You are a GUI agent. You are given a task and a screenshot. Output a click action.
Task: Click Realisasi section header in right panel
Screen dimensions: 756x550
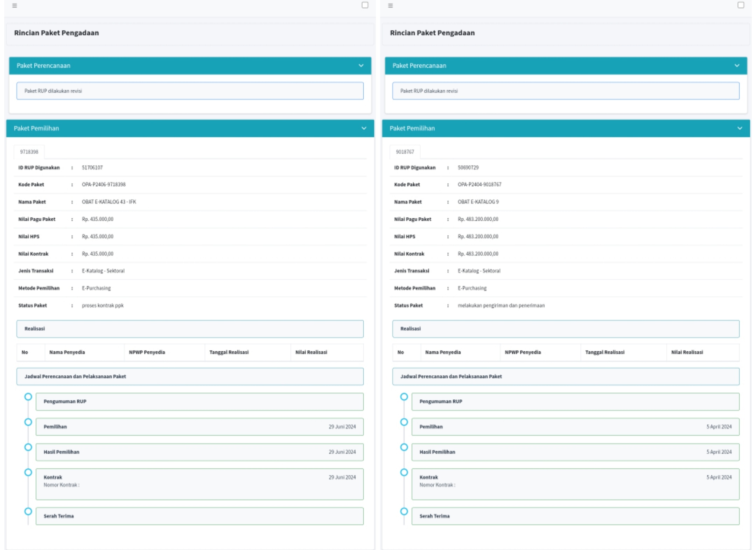(x=566, y=329)
